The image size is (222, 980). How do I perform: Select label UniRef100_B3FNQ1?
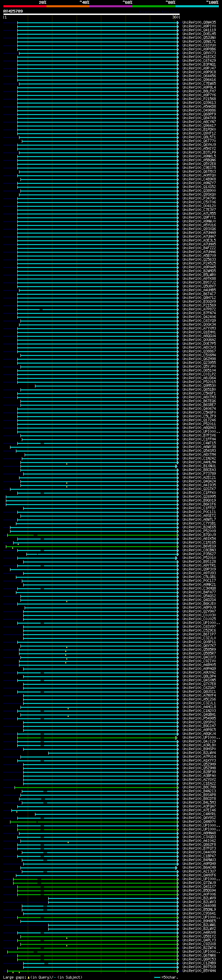click(199, 64)
